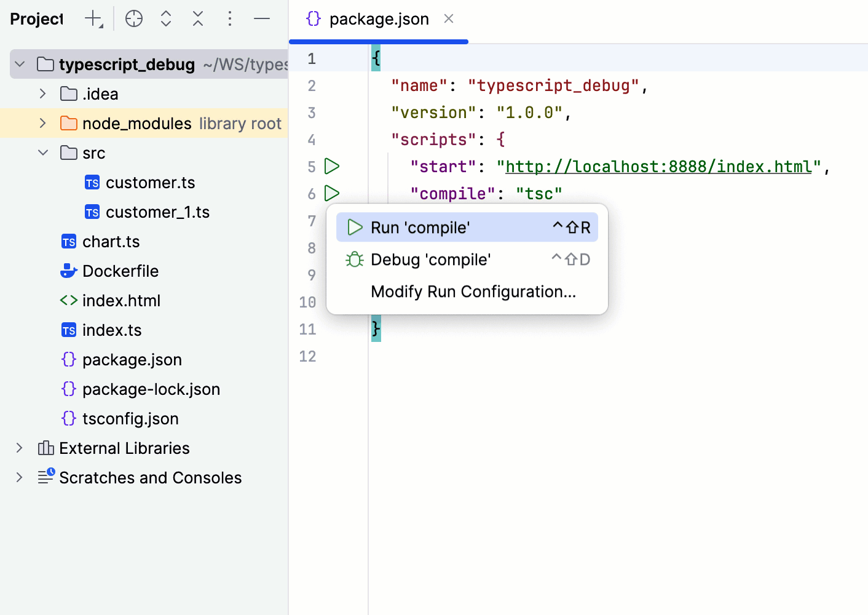The width and height of the screenshot is (868, 615).
Task: Choose Debug 'compile' from the context menu
Action: (x=430, y=259)
